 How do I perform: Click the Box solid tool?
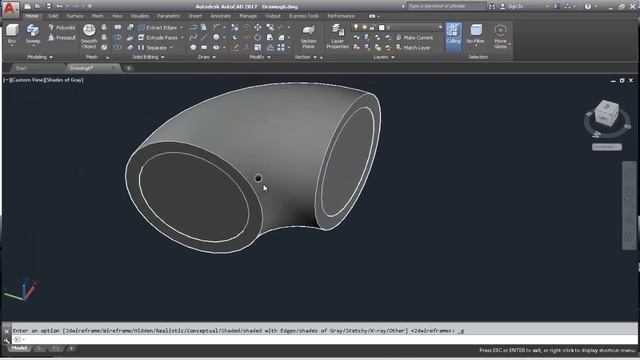click(x=12, y=33)
